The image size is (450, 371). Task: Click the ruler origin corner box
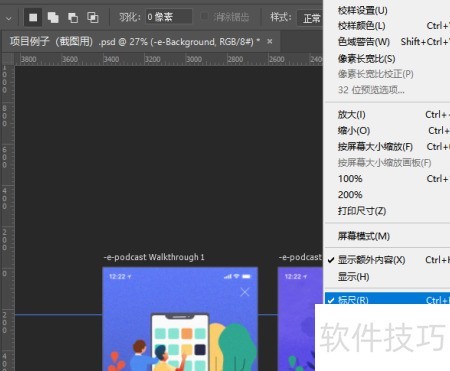pos(7,59)
